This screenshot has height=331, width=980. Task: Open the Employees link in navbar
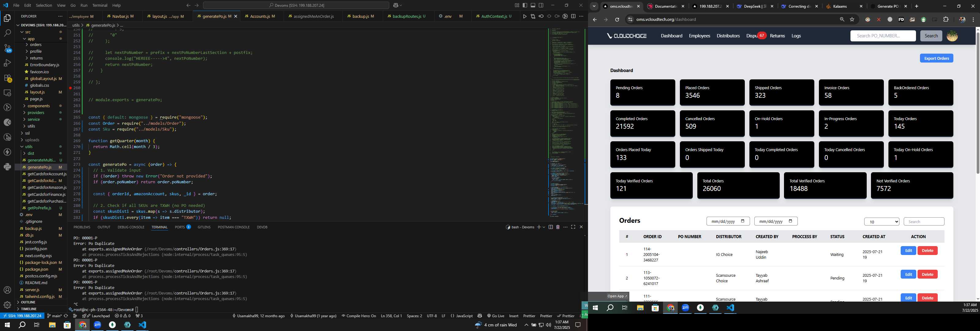point(699,36)
